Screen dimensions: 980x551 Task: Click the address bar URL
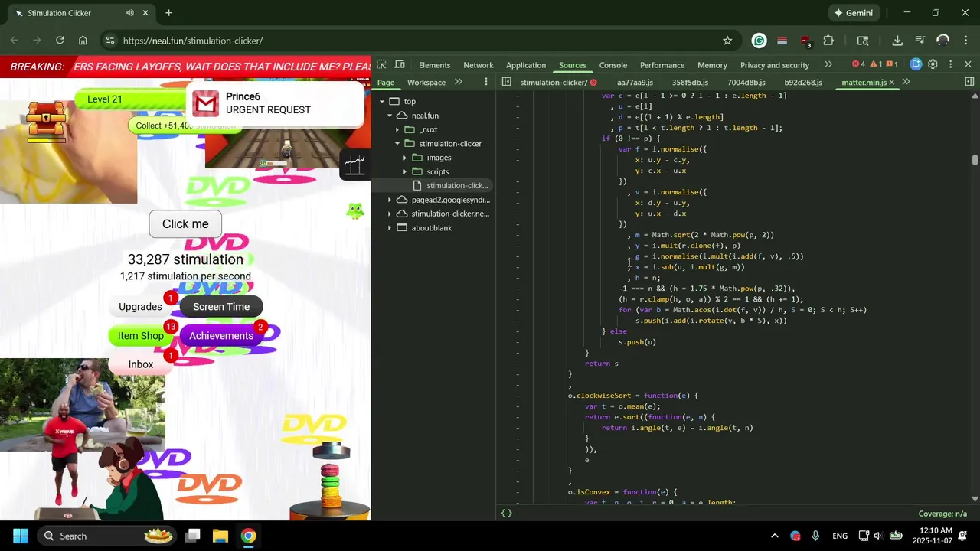[x=193, y=41]
